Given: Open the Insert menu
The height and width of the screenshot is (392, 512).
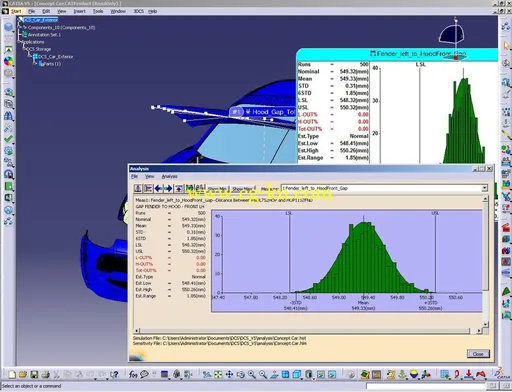Looking at the screenshot, I should tap(79, 11).
